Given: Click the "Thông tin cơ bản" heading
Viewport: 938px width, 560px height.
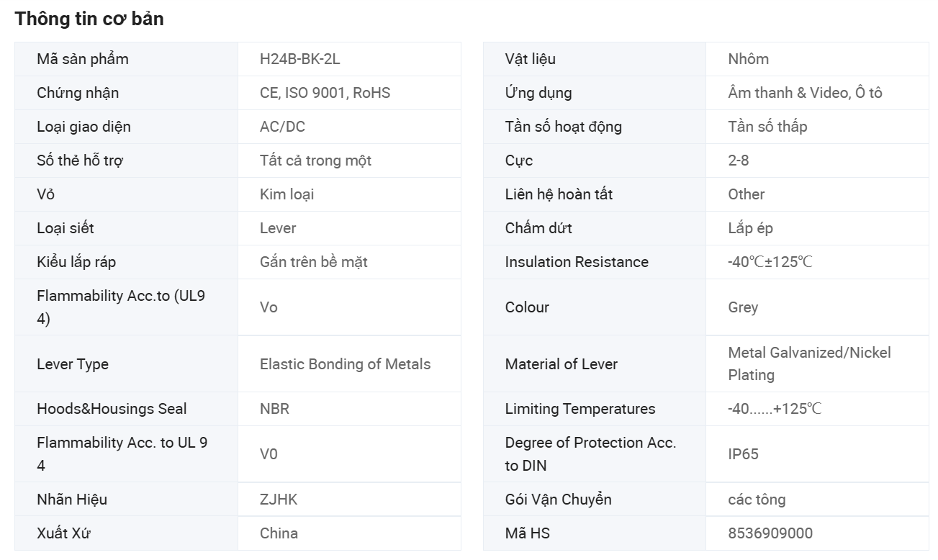Looking at the screenshot, I should click(x=89, y=19).
